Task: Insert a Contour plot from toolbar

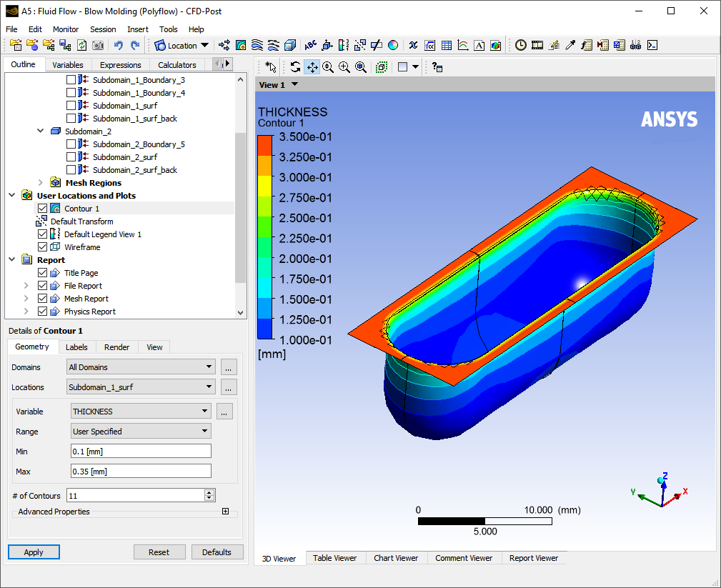Action: pos(241,45)
